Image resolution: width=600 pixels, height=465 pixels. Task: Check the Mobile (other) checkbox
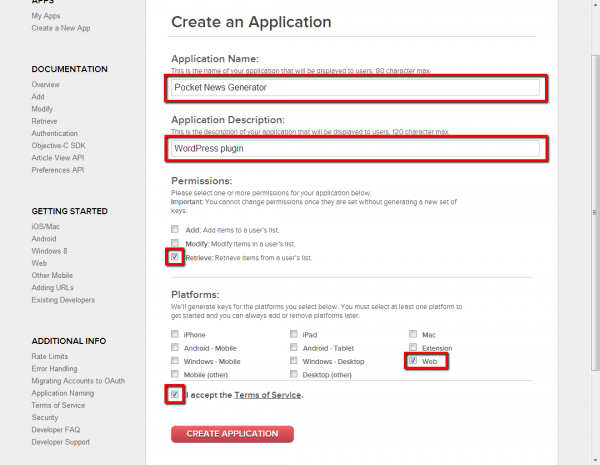click(175, 374)
